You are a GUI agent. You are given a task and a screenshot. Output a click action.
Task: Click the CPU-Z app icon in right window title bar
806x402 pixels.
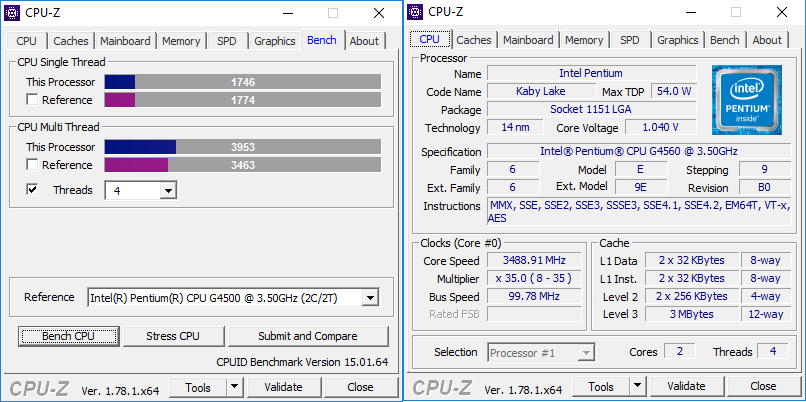click(x=416, y=12)
